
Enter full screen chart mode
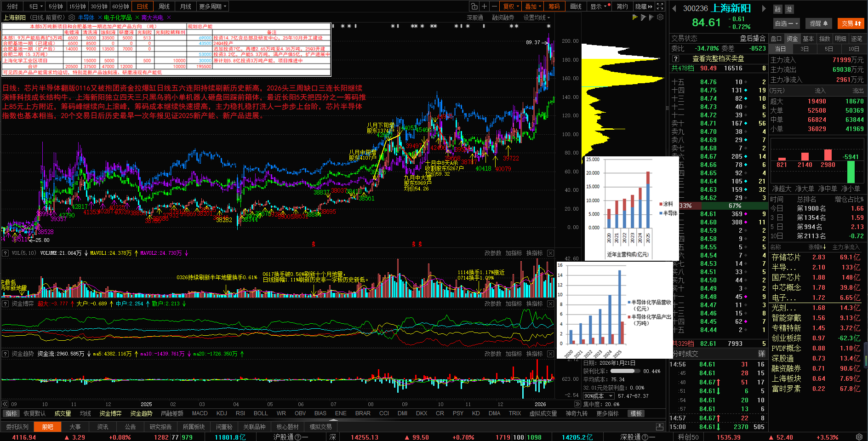[x=660, y=6]
